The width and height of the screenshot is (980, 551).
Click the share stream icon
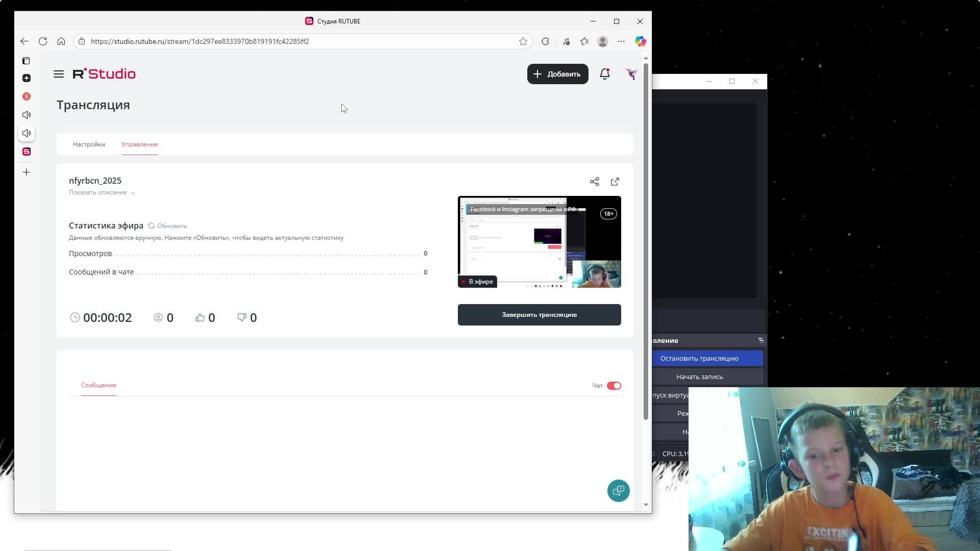[595, 182]
